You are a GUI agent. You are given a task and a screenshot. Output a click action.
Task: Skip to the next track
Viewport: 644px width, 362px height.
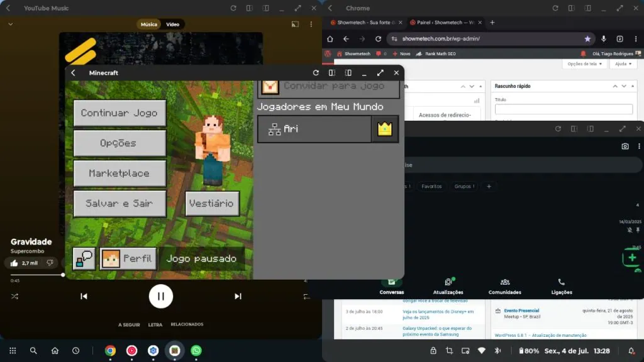pos(238,296)
